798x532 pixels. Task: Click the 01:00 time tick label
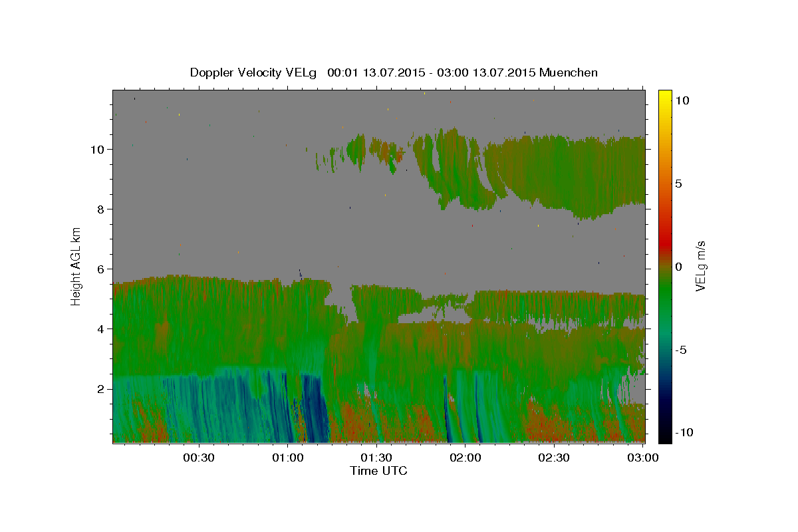(288, 458)
